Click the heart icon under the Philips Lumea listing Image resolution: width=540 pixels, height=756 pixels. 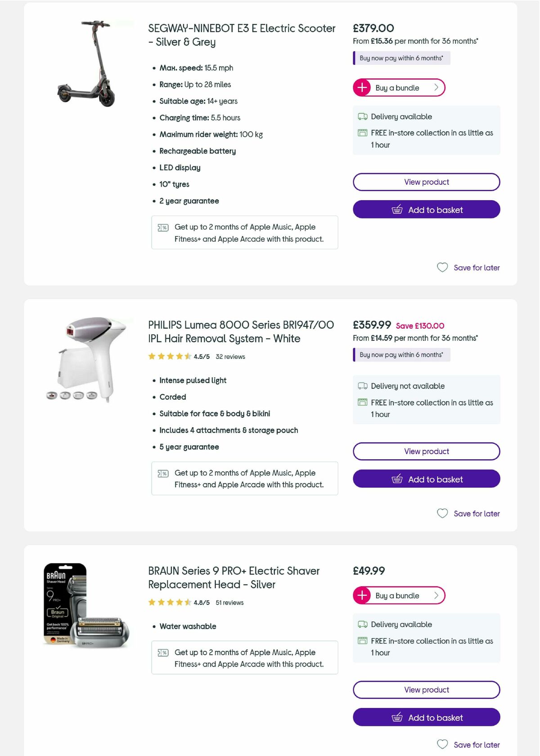click(x=442, y=513)
